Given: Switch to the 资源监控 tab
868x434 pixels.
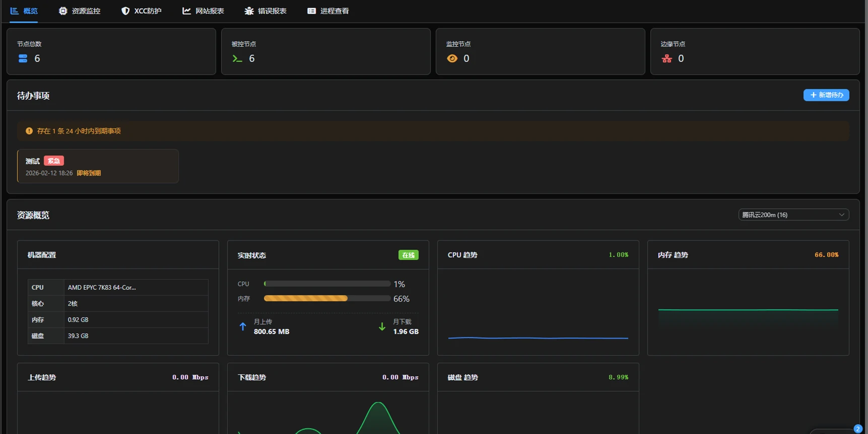Looking at the screenshot, I should pos(80,11).
